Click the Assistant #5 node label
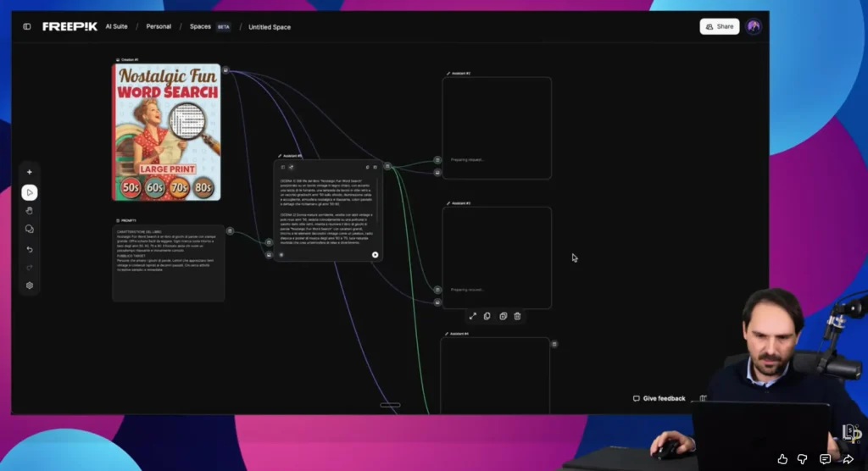868x471 pixels. tap(290, 156)
